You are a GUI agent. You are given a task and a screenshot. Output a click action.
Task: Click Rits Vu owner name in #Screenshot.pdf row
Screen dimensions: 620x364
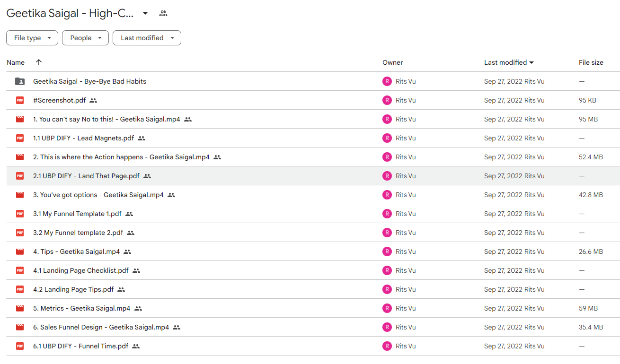[x=406, y=100]
